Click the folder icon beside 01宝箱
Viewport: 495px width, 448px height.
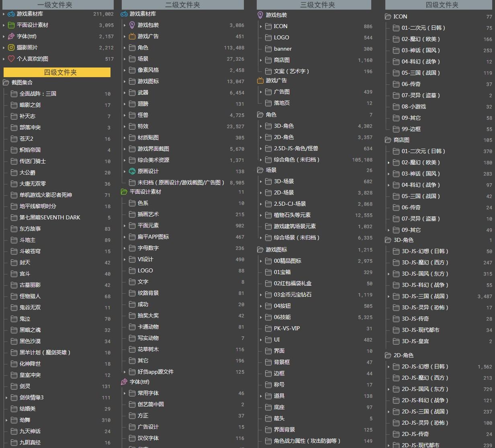click(x=268, y=272)
